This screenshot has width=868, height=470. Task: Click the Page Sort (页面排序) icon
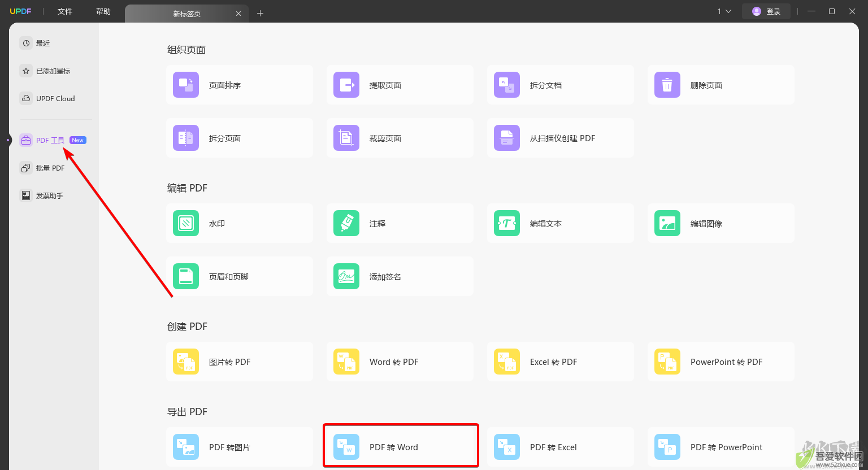pyautogui.click(x=186, y=85)
